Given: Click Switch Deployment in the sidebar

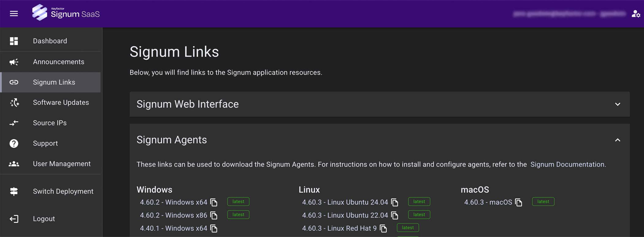Looking at the screenshot, I should click(63, 192).
